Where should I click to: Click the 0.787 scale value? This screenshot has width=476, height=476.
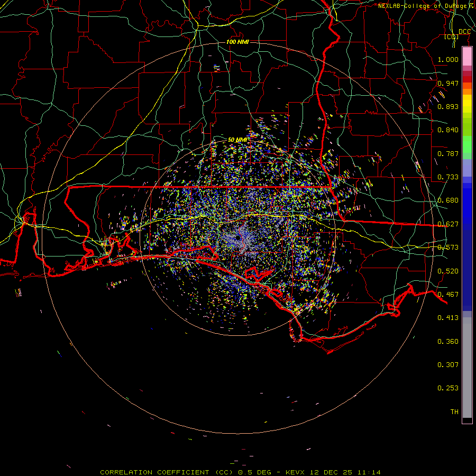point(448,153)
